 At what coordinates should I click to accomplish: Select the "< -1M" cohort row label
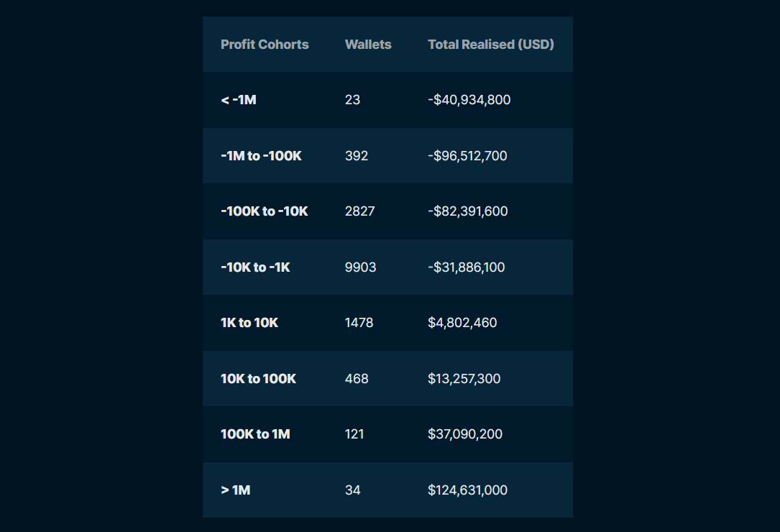click(239, 100)
